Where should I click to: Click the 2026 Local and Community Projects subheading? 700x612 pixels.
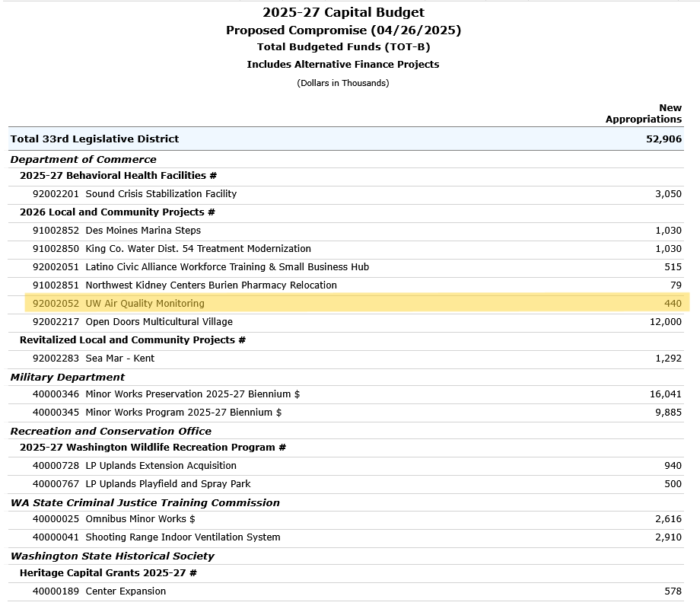[x=117, y=212]
